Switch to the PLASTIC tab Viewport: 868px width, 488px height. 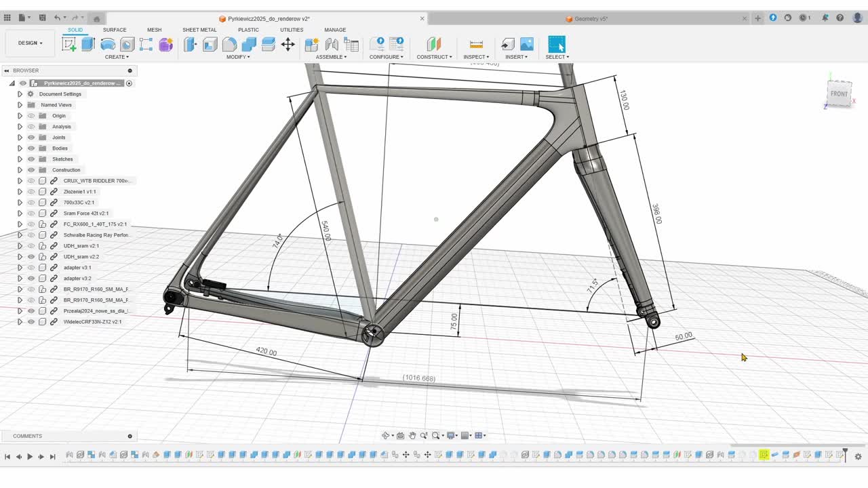click(248, 30)
